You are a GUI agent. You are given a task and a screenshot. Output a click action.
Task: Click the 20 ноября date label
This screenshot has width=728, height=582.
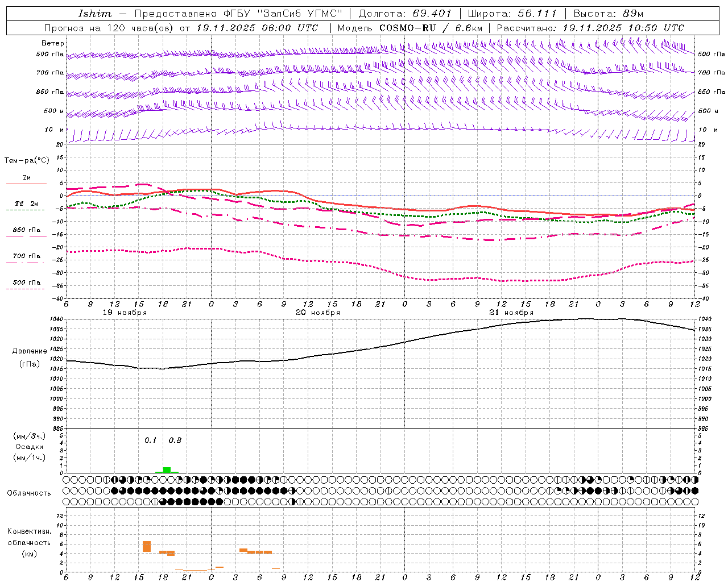[318, 313]
